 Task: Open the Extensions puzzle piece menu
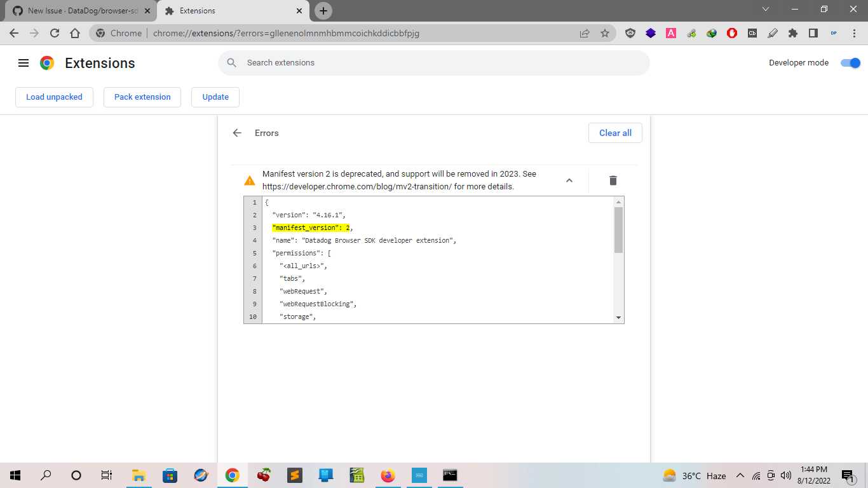tap(793, 33)
